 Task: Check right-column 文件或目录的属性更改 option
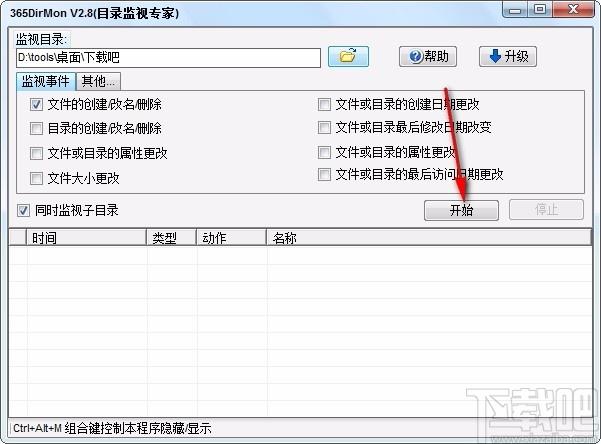324,152
